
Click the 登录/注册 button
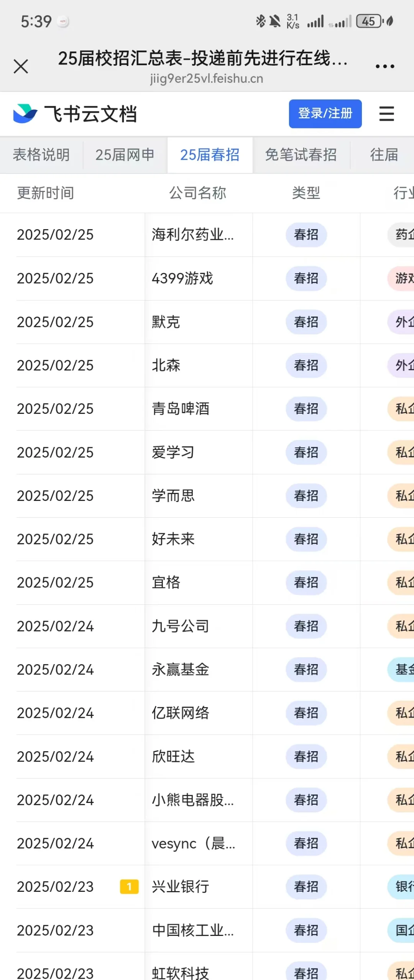pos(325,114)
